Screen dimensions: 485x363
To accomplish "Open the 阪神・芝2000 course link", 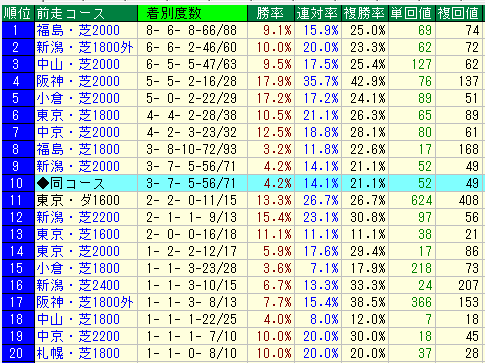I will coord(78,82).
